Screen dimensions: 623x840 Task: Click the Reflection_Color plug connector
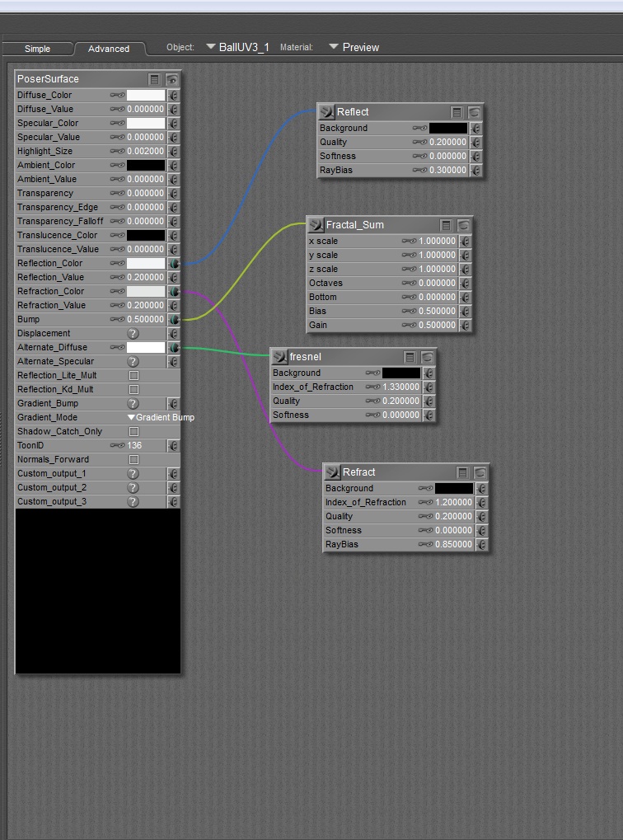point(174,264)
